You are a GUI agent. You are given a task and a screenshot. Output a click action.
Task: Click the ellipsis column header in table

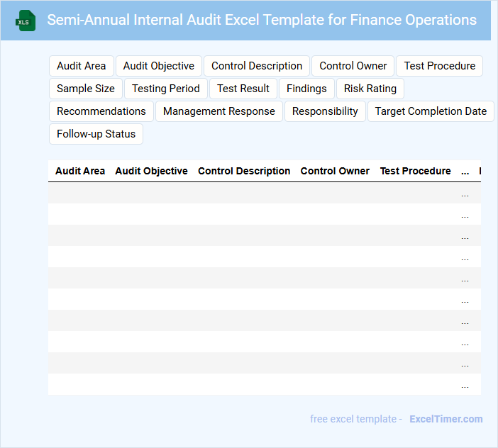click(x=465, y=171)
